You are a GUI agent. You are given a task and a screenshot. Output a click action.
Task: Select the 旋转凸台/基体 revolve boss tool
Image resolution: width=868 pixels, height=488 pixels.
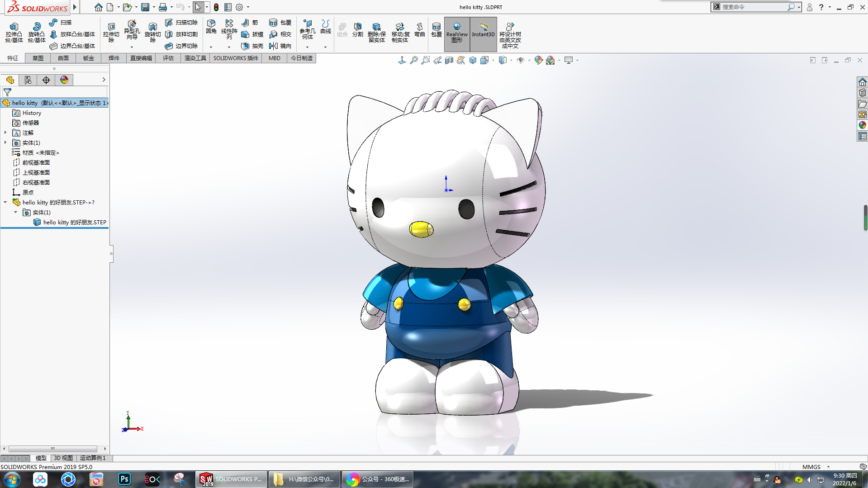pos(37,33)
